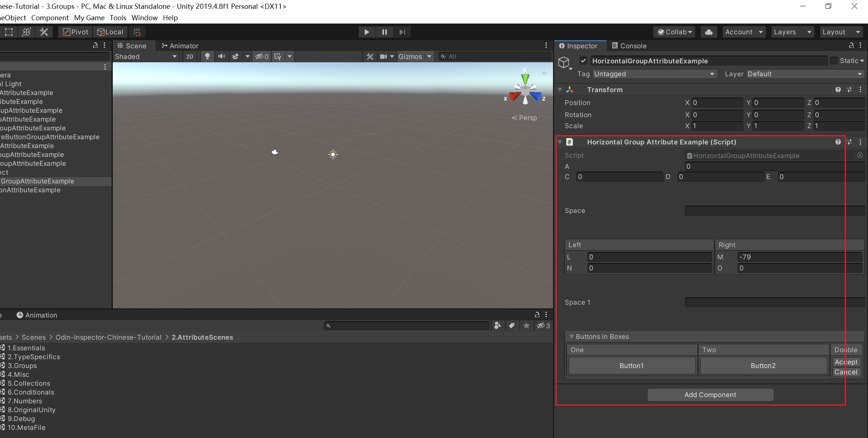
Task: Toggle scene lighting bulb icon
Action: (x=207, y=56)
